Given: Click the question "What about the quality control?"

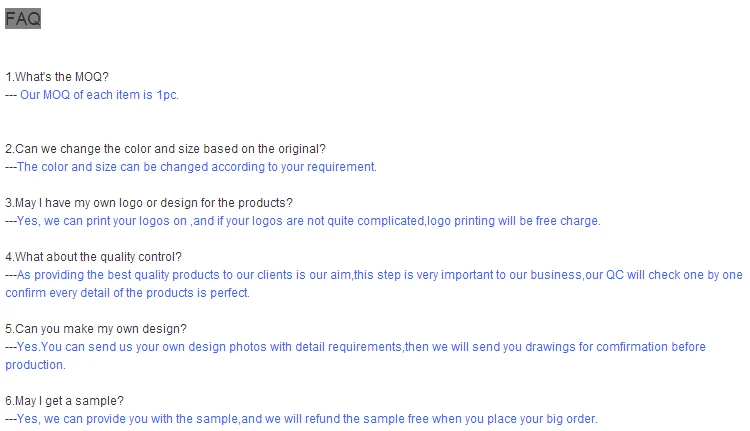Looking at the screenshot, I should click(93, 257).
